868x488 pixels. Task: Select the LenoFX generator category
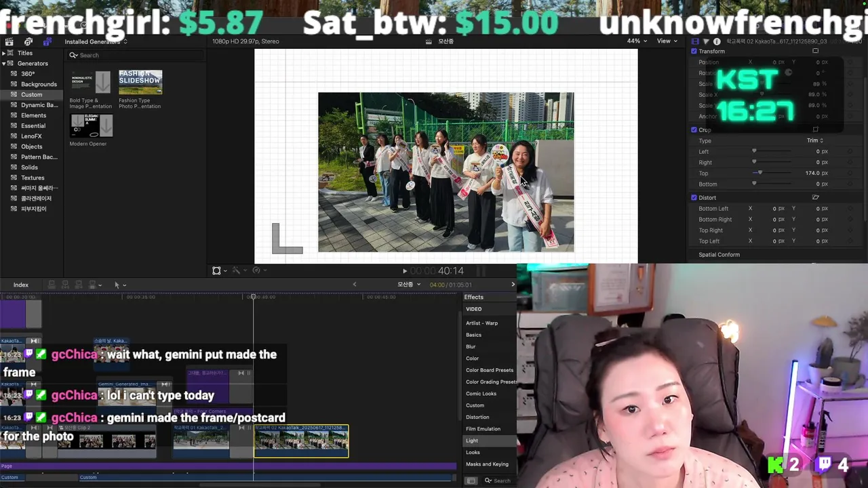pos(31,136)
